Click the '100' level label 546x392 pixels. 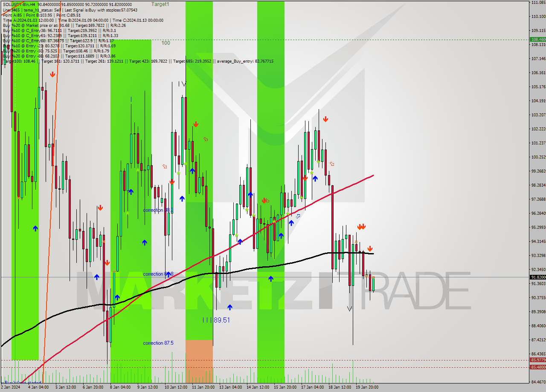(x=166, y=43)
